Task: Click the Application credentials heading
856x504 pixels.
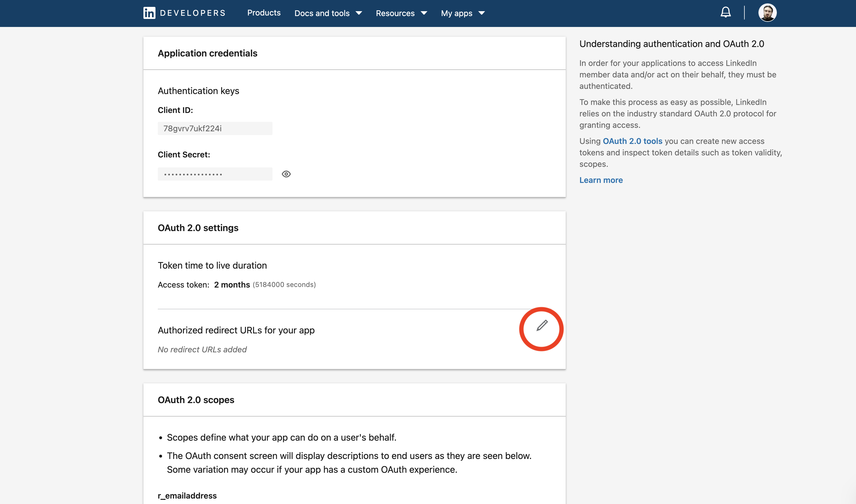Action: 207,53
